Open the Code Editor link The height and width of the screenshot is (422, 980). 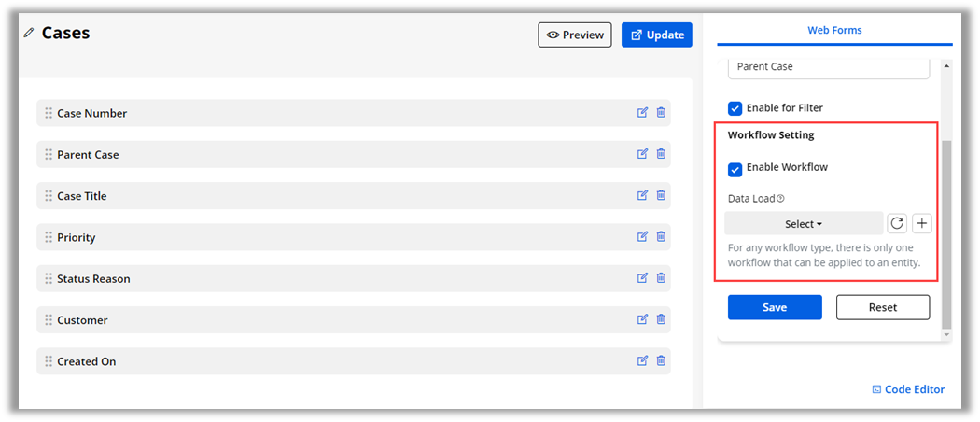coord(907,389)
